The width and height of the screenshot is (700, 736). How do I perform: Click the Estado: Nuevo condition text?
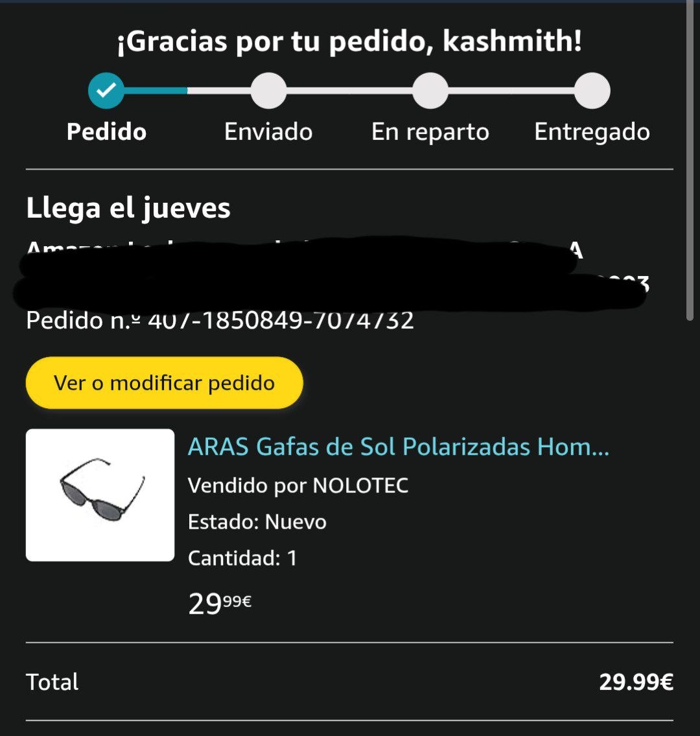pos(257,522)
